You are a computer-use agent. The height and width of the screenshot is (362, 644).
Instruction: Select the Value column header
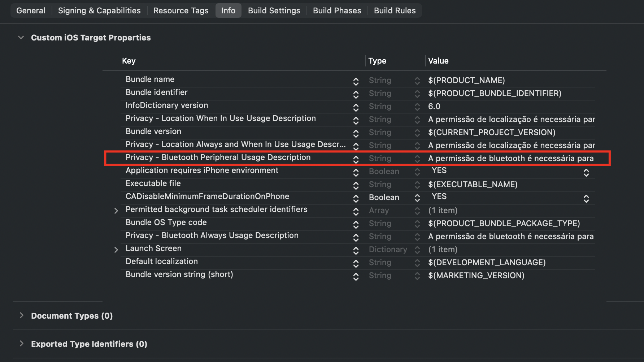click(438, 61)
